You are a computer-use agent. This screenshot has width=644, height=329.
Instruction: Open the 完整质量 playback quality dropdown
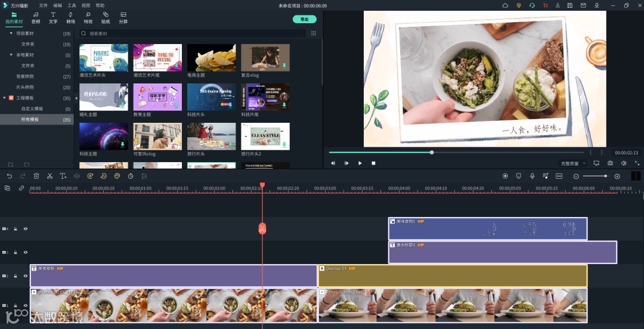pyautogui.click(x=574, y=163)
